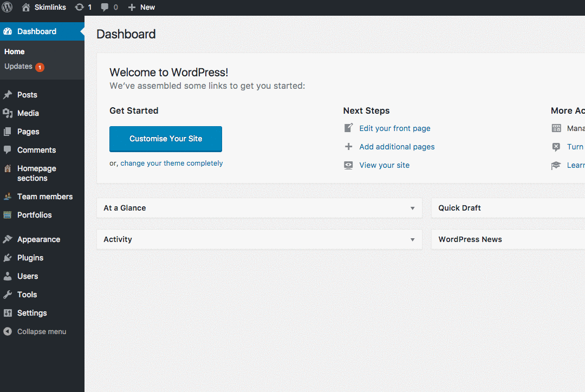Image resolution: width=585 pixels, height=392 pixels.
Task: Click the Homepage sections icon
Action: tap(8, 168)
